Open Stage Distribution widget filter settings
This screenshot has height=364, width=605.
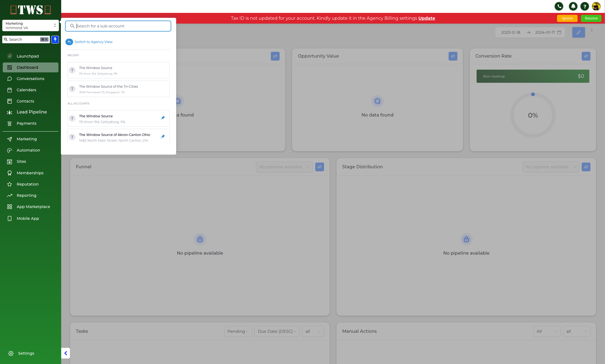click(x=586, y=167)
